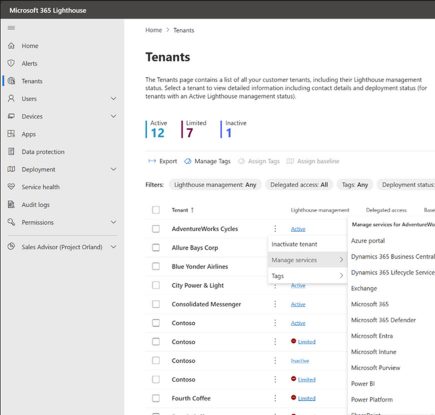Sort by Lighthouse management column header

click(320, 210)
